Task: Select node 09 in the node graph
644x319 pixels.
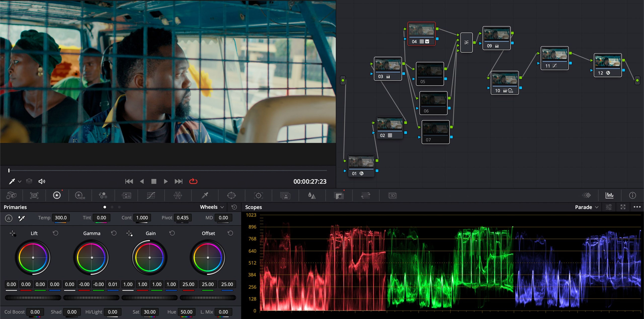Action: click(496, 38)
